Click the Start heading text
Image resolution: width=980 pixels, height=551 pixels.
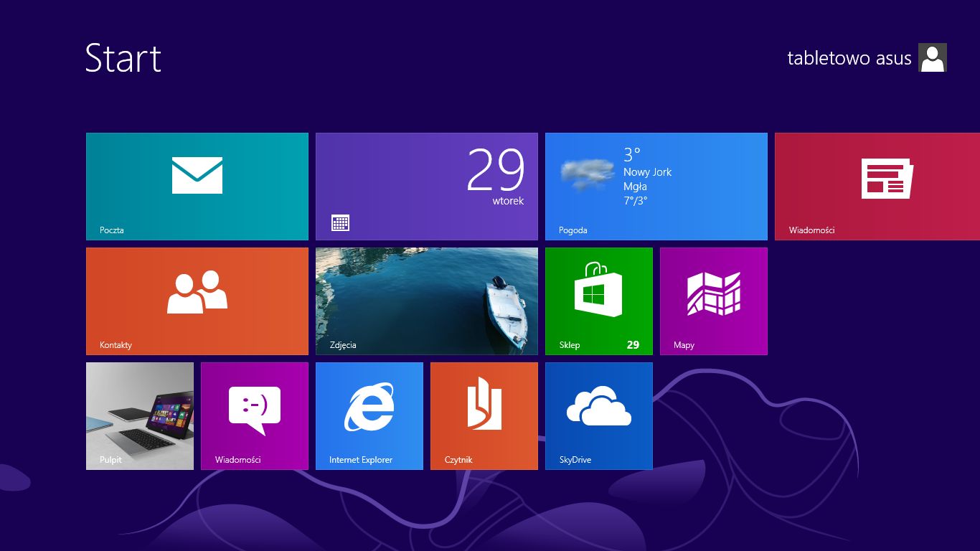pos(123,57)
